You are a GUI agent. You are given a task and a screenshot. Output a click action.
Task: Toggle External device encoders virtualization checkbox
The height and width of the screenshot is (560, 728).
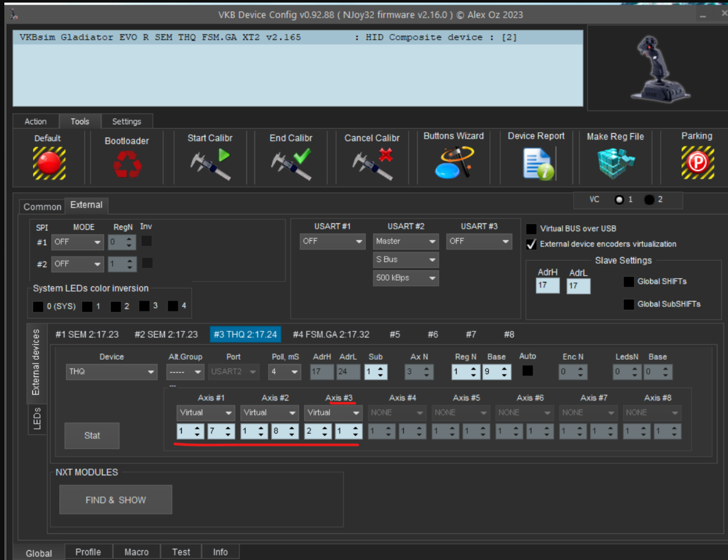pyautogui.click(x=531, y=244)
